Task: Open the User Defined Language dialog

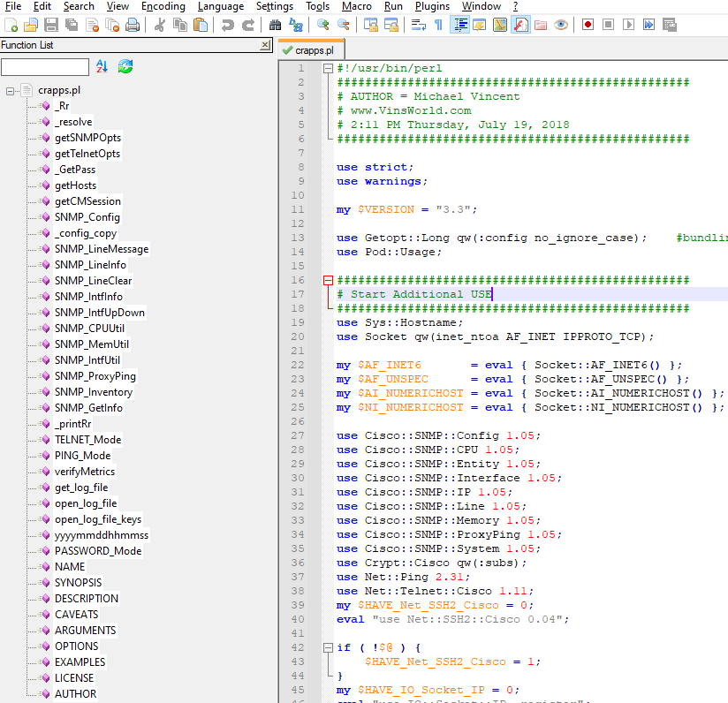Action: coord(480,25)
